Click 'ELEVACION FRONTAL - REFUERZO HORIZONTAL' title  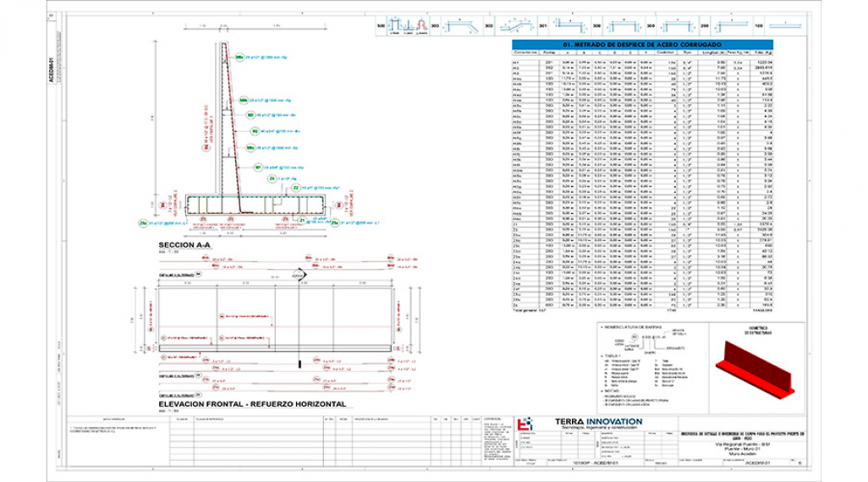(x=252, y=404)
